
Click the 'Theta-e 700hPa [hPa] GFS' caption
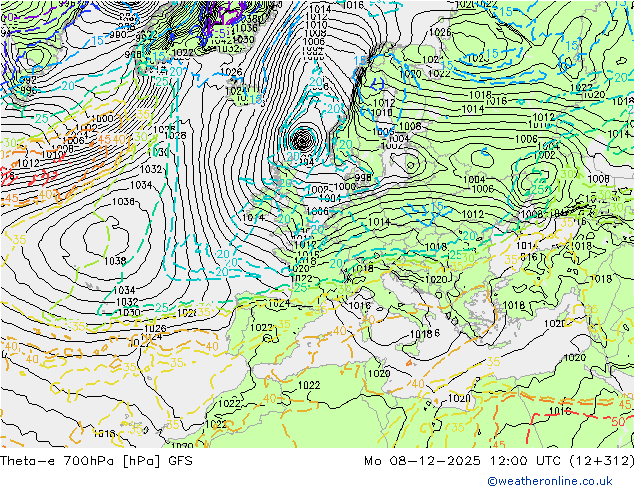(x=96, y=461)
